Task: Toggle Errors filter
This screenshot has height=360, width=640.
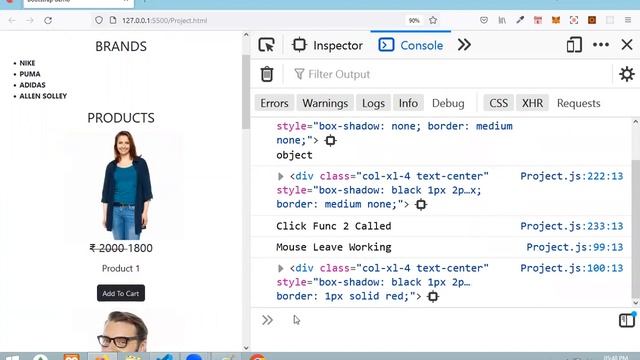Action: tap(274, 103)
